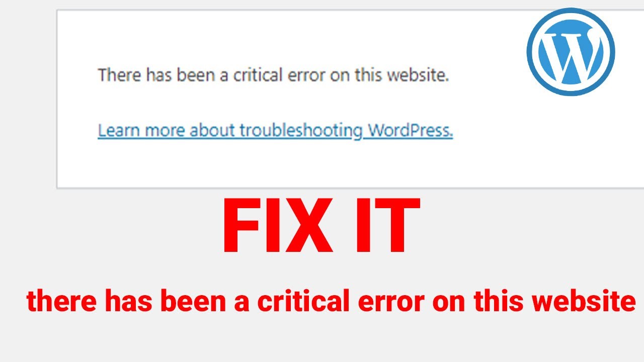This screenshot has width=644, height=362.
Task: Click the white W inside the WordPress logo
Action: pyautogui.click(x=571, y=52)
